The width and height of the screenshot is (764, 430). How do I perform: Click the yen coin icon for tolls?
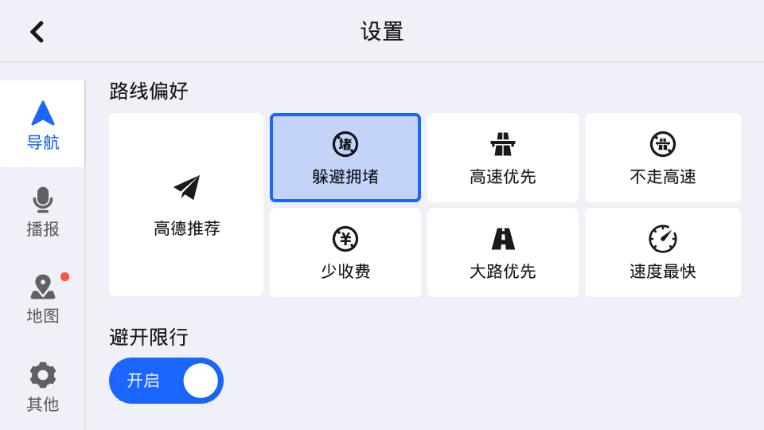pos(345,238)
